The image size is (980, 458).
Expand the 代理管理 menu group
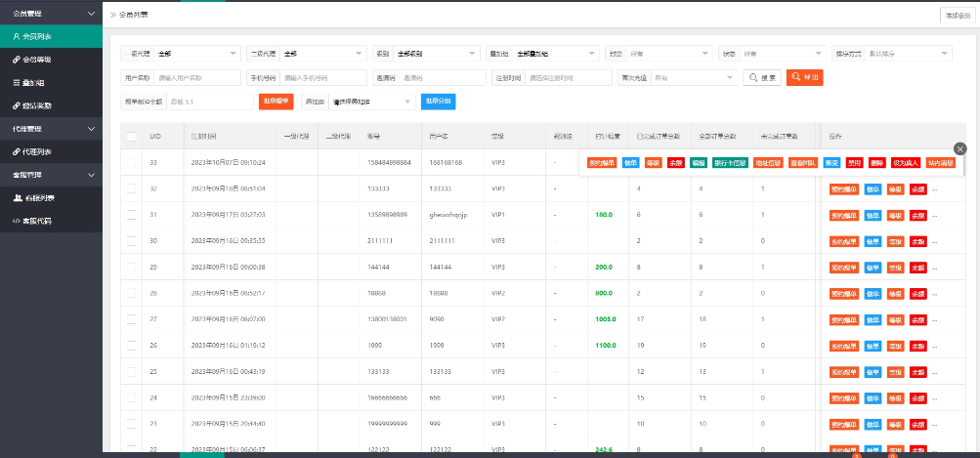(51, 128)
